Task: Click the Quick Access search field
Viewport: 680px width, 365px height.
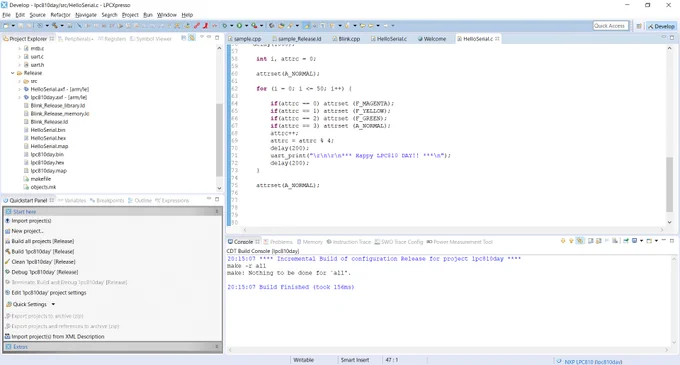Action: tap(611, 26)
